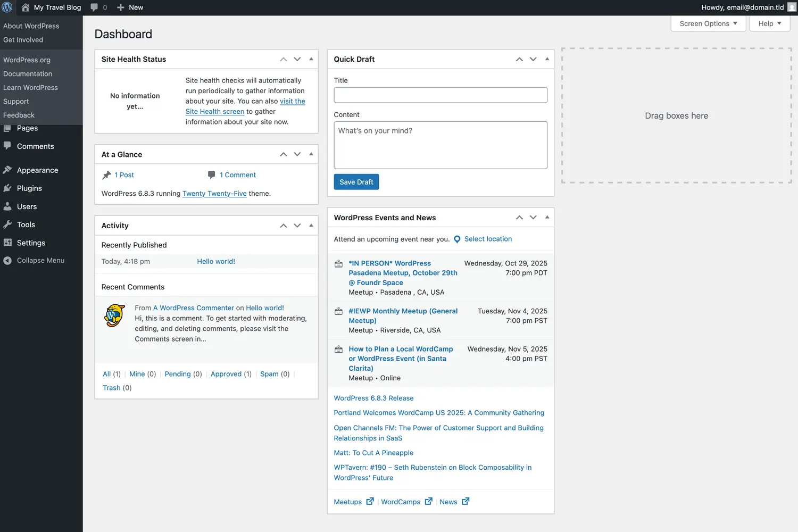This screenshot has width=798, height=532.
Task: Click the user avatar next to Howdy
Action: point(792,7)
